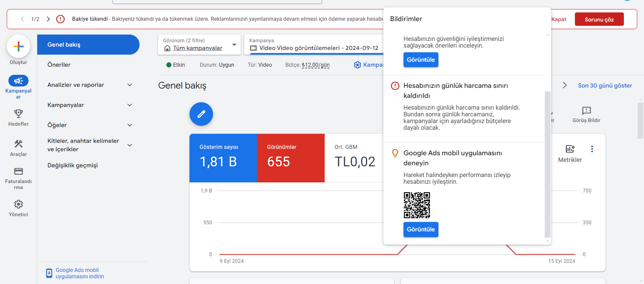Image resolution: width=644 pixels, height=284 pixels.
Task: Open the Faturalandırma card icon
Action: [x=18, y=171]
